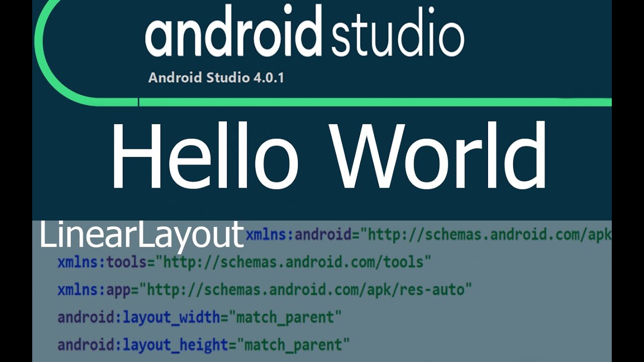This screenshot has height=362, width=644.
Task: Click the "Android Studio 4.0.1" version text
Action: tap(216, 78)
